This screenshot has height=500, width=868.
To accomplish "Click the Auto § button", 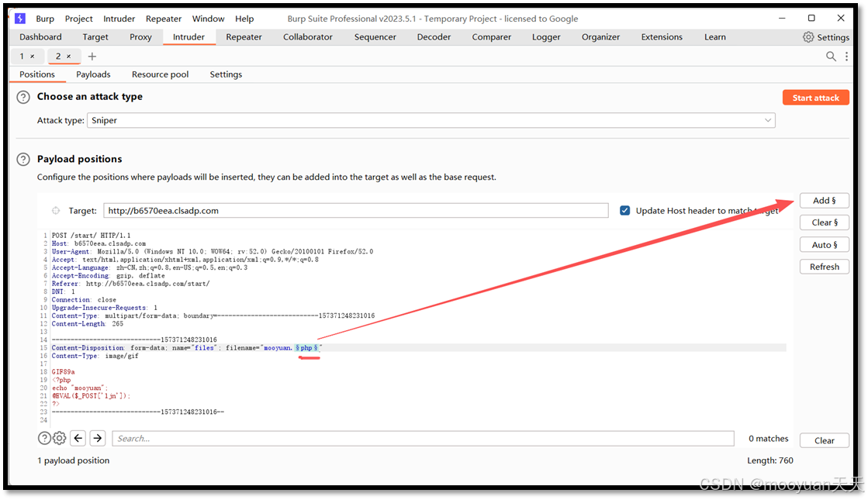I will click(x=825, y=244).
